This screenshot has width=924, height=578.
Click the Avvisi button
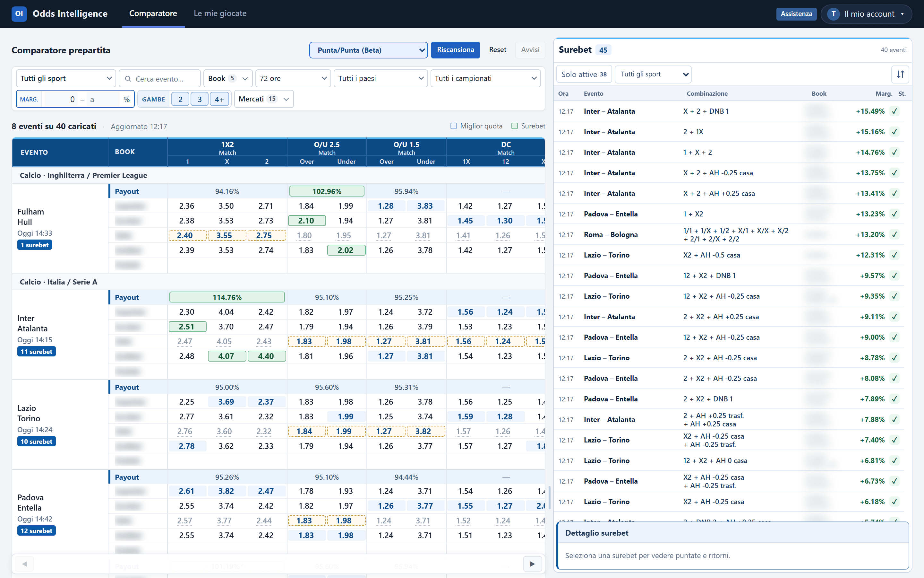click(x=530, y=50)
